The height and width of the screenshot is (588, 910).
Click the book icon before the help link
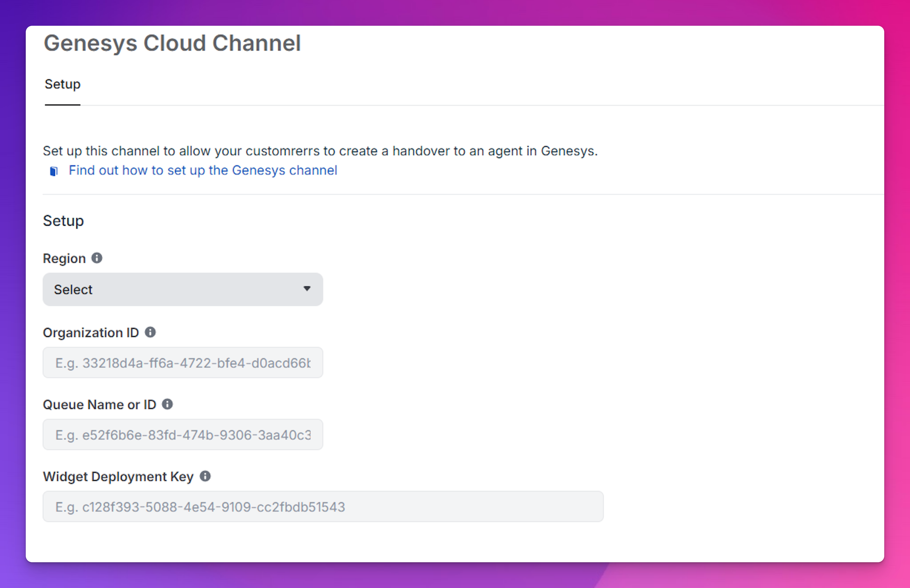click(54, 171)
